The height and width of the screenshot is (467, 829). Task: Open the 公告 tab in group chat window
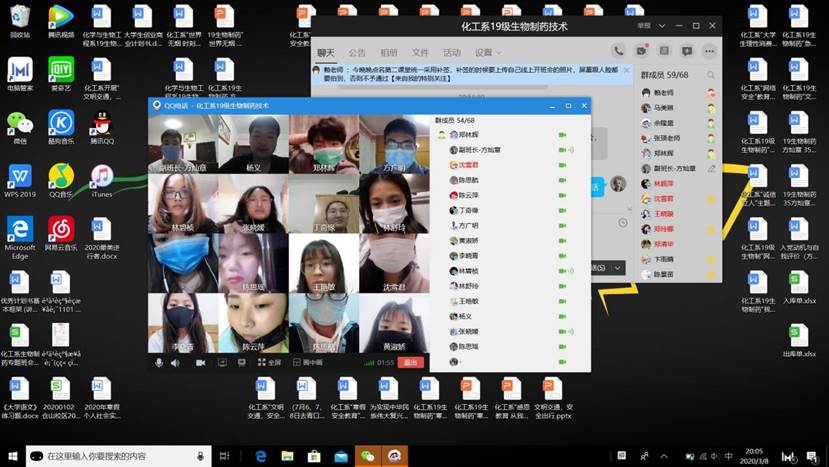click(x=357, y=52)
